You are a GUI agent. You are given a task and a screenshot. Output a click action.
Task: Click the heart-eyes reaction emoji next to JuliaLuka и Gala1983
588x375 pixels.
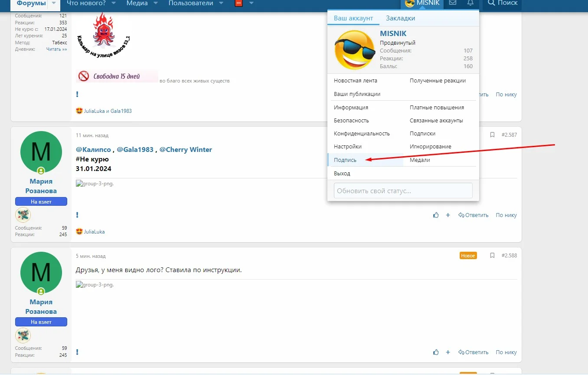tap(79, 111)
